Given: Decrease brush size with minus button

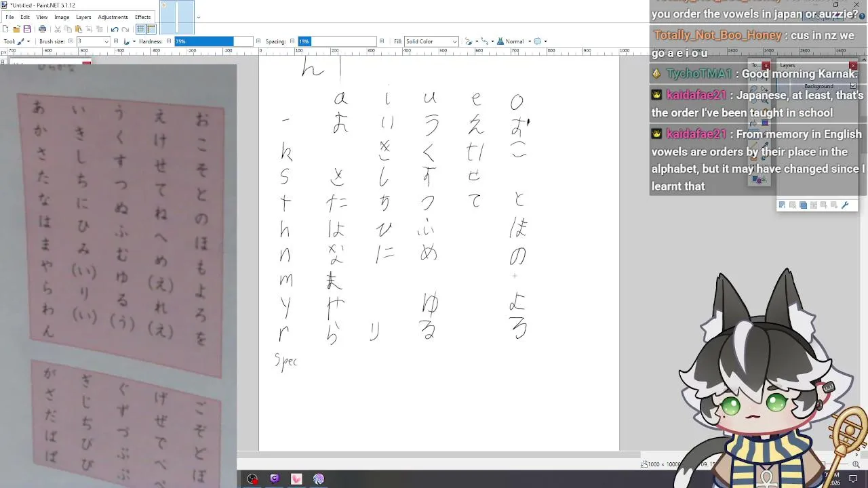Looking at the screenshot, I should [71, 41].
